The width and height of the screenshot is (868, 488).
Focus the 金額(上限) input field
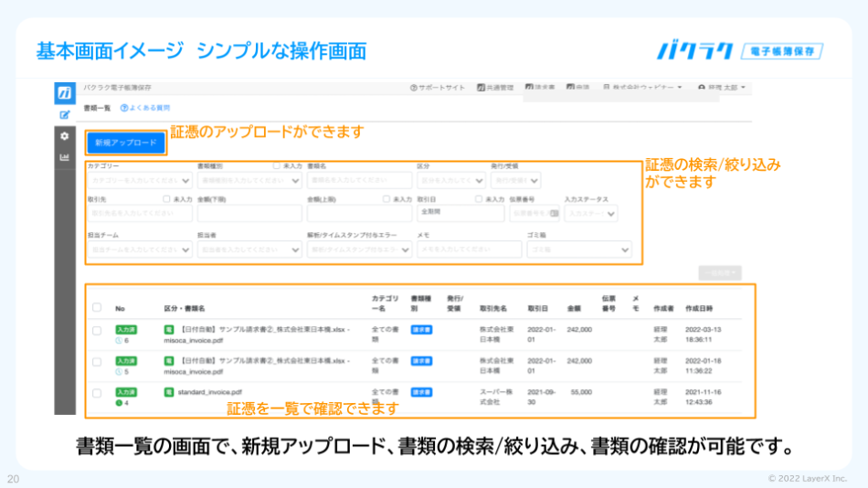pyautogui.click(x=359, y=213)
